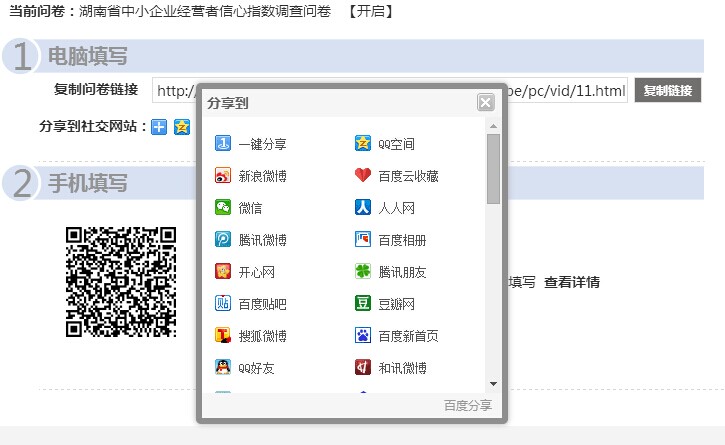
Task: Click the 百度分享 footer link
Action: 467,406
